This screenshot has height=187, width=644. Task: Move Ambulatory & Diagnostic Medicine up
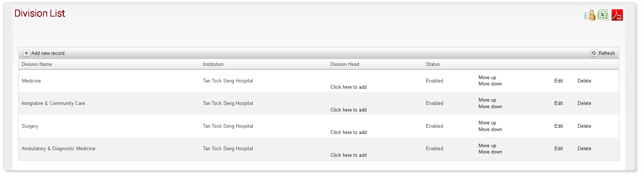coord(487,146)
